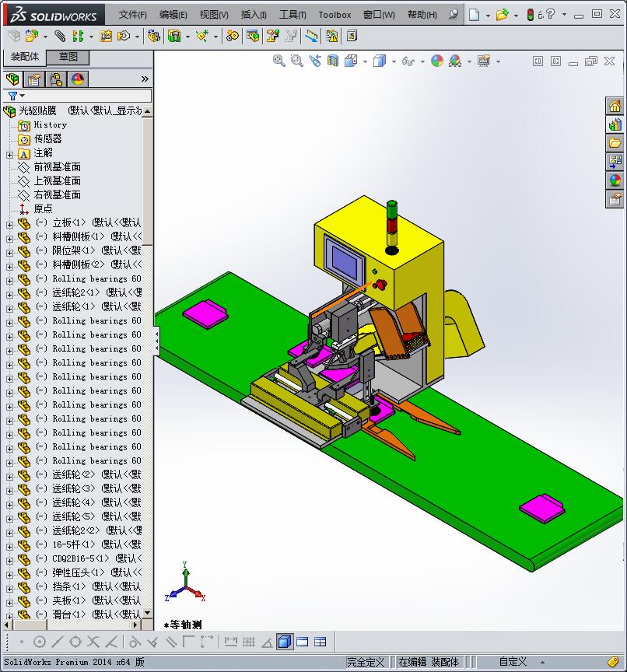Image resolution: width=627 pixels, height=672 pixels.
Task: Click Edit Appearance color ball icon
Action: click(x=437, y=61)
